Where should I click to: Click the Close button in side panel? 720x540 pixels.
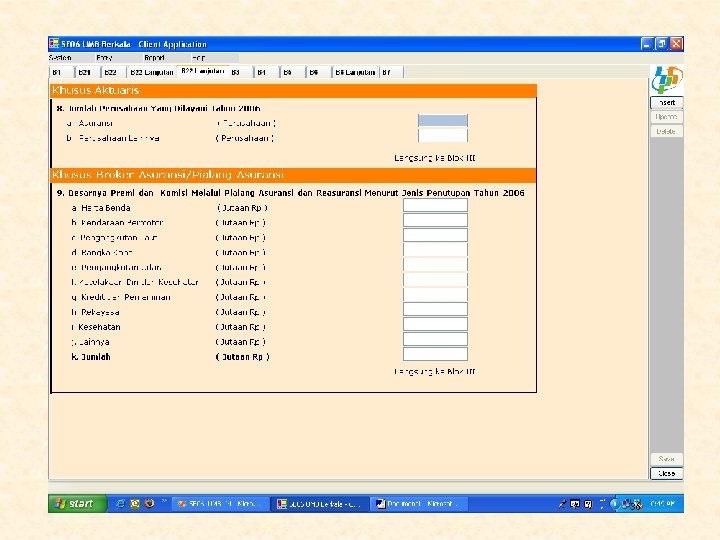point(667,473)
